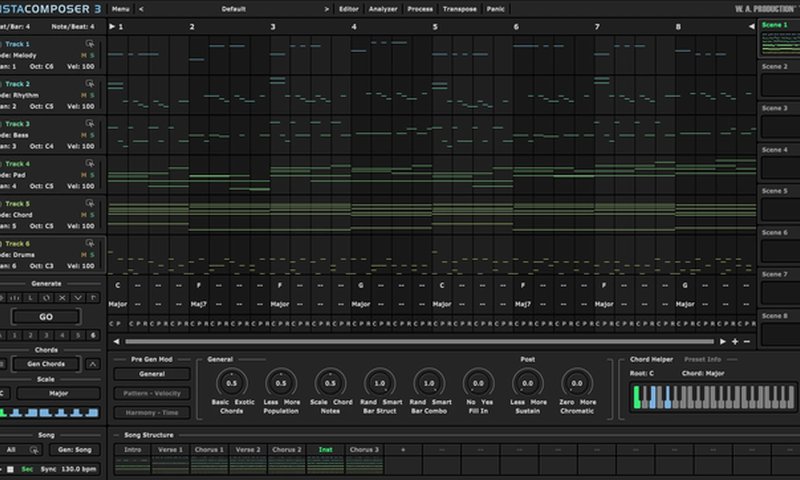
Task: Click the X icon in Generate row
Action: coord(62,298)
